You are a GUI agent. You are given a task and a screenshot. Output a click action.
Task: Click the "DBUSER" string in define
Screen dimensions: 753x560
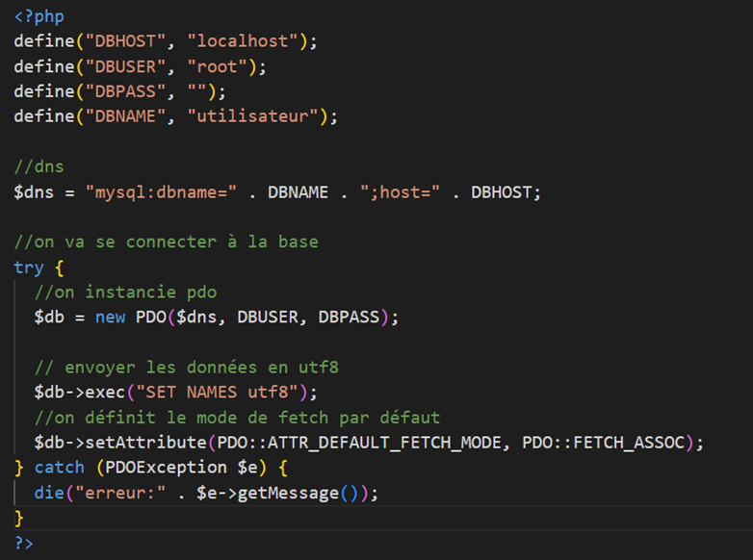[x=125, y=66]
